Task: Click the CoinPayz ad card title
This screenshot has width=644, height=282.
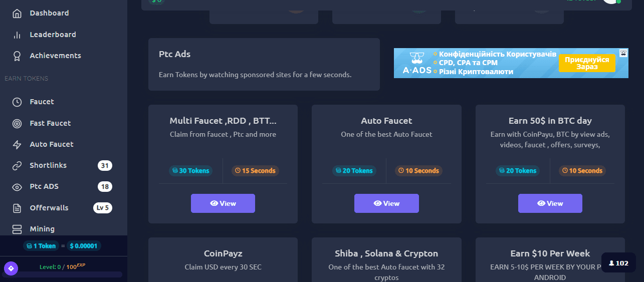Action: click(223, 253)
